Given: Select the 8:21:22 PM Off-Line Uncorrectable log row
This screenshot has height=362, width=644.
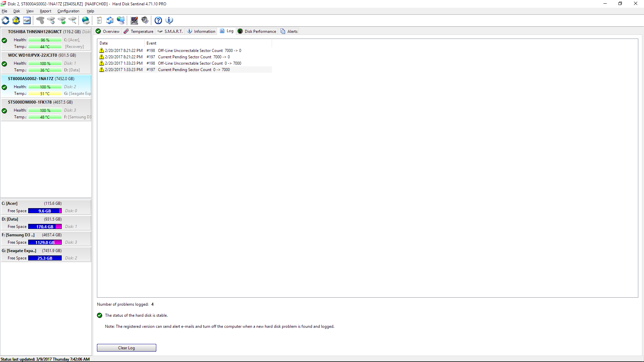Looking at the screenshot, I should click(185, 51).
